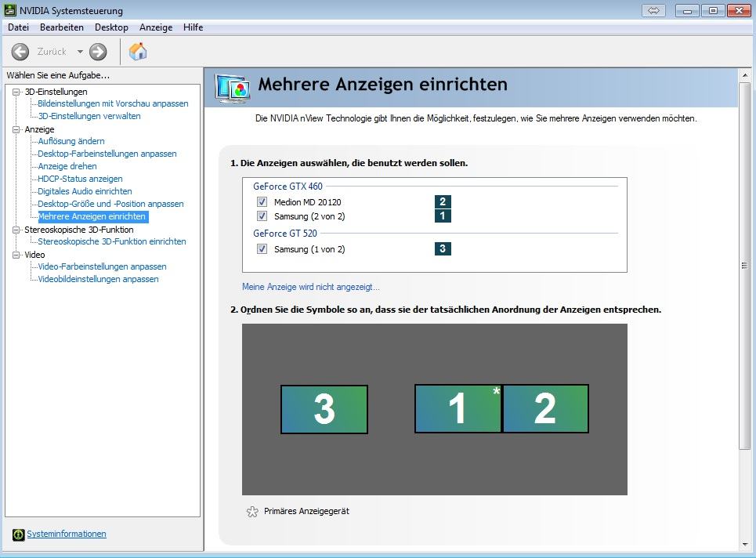Viewport: 756px width, 558px height.
Task: Open the Bearbeiten menu
Action: pos(62,27)
